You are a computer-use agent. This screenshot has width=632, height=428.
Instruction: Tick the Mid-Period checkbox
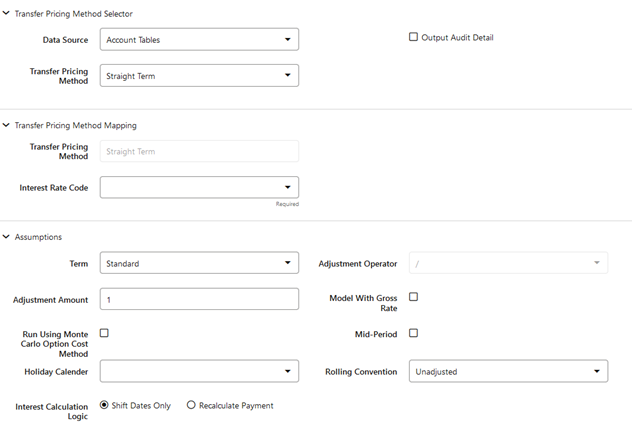(413, 333)
